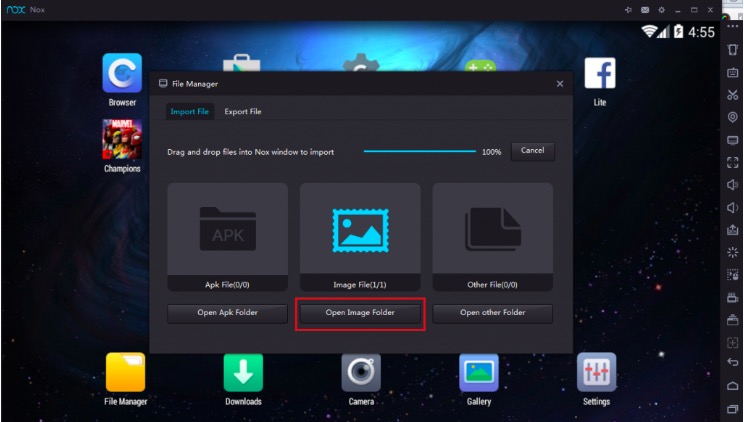Launch the Camera app

tap(361, 373)
